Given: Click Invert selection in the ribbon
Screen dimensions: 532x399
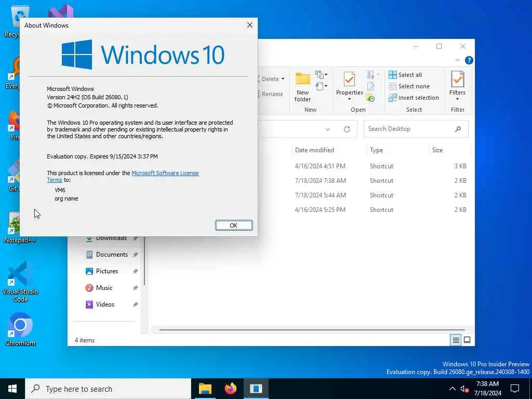Looking at the screenshot, I should tap(414, 98).
